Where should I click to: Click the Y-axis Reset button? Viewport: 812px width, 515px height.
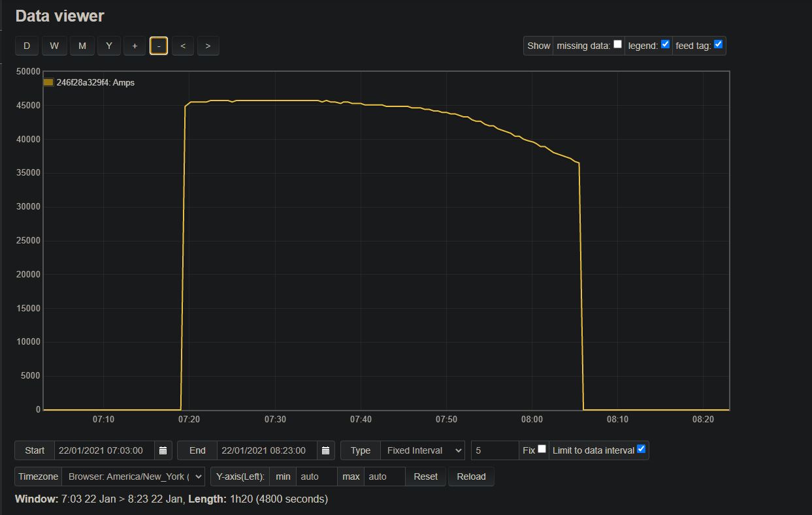[425, 476]
